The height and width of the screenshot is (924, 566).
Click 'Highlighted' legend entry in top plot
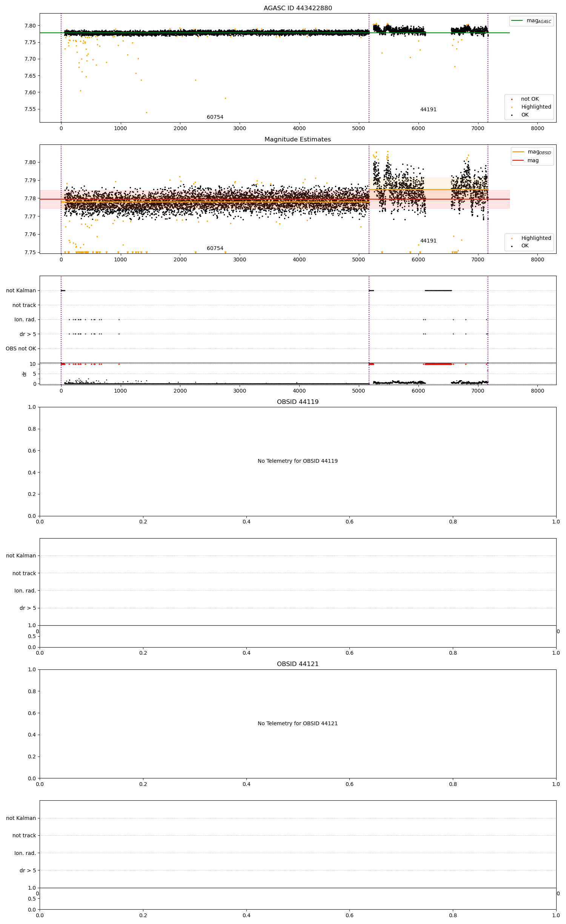tap(536, 107)
